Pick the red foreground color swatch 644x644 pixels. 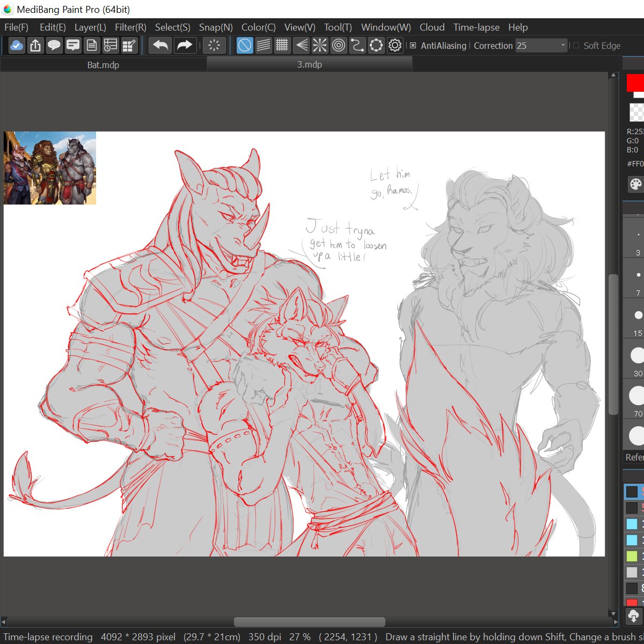pos(635,83)
